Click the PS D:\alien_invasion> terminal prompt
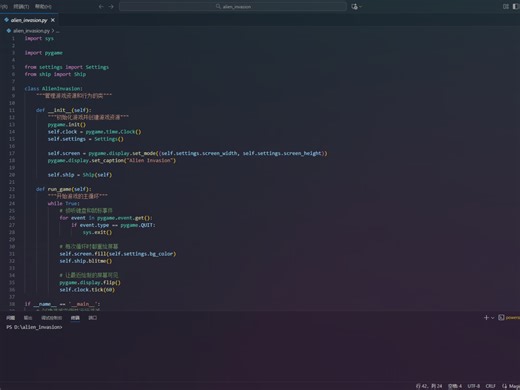The width and height of the screenshot is (520, 390). pos(34,327)
